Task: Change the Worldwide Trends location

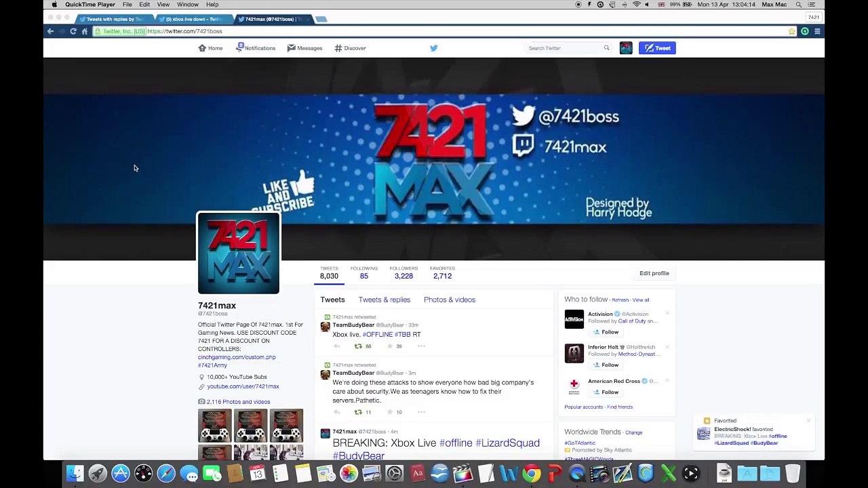Action: click(x=633, y=432)
